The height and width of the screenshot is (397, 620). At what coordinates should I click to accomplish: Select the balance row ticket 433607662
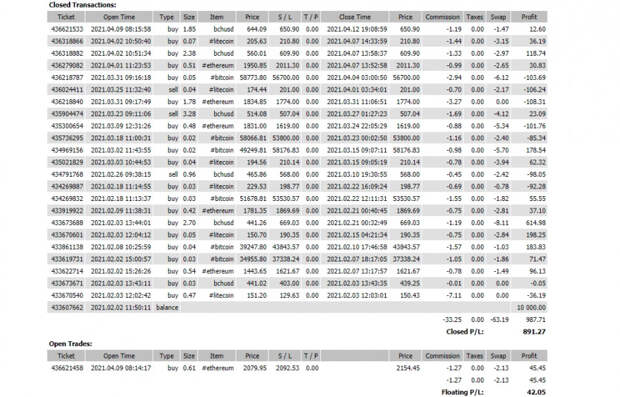(297, 307)
